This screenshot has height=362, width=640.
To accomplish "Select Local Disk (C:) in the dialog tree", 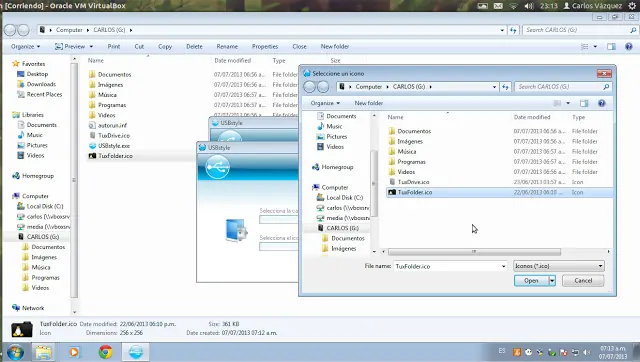I will coord(344,198).
